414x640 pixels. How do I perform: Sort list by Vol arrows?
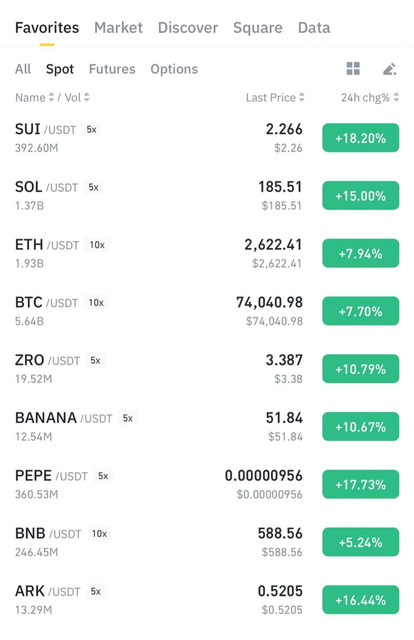[x=87, y=98]
